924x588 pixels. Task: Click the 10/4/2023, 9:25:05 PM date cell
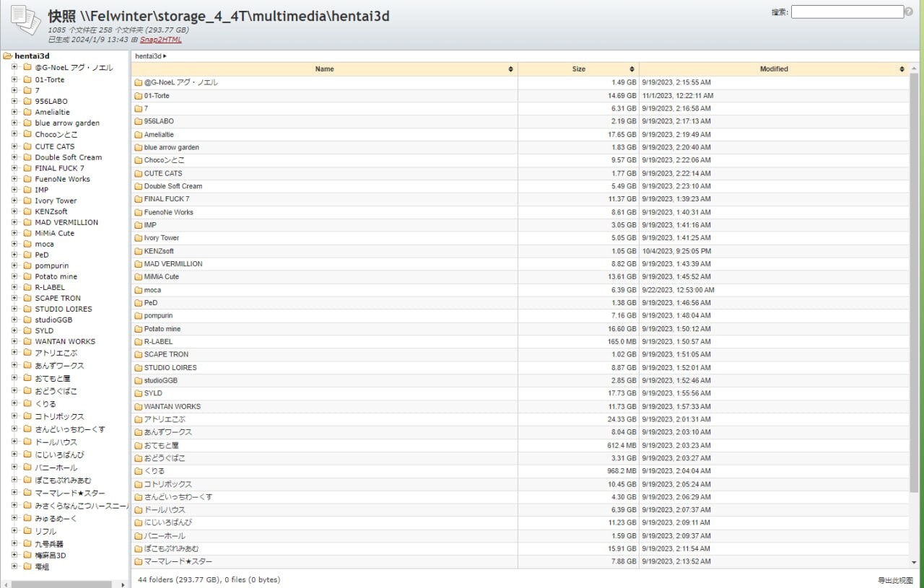click(676, 251)
